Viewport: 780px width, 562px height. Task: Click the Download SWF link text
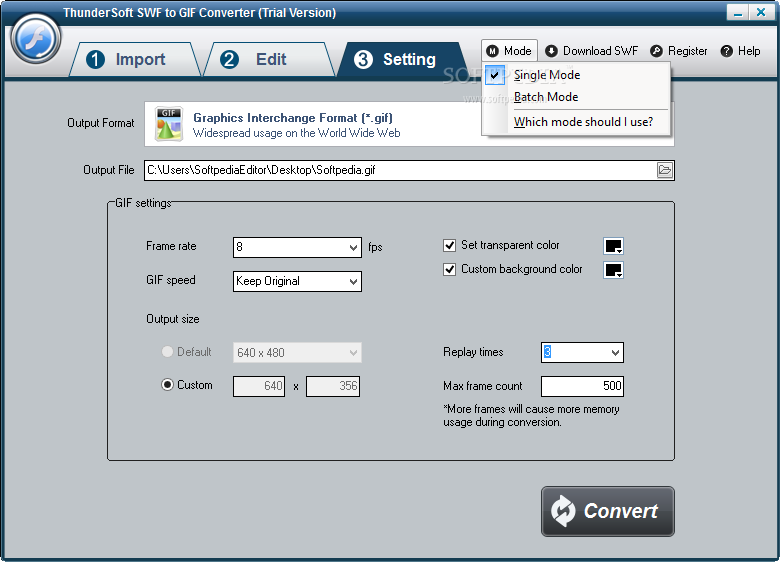point(600,51)
